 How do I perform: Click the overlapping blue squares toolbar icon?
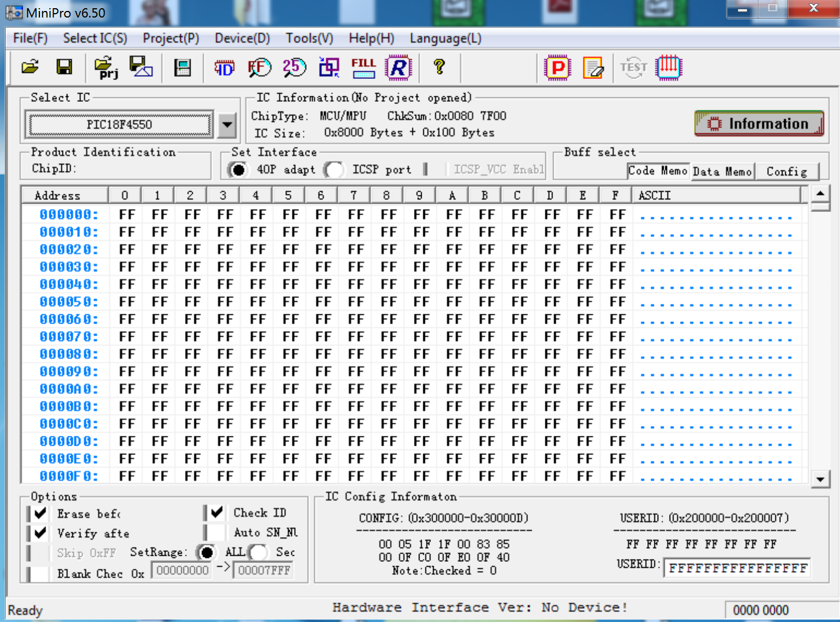pyautogui.click(x=329, y=67)
